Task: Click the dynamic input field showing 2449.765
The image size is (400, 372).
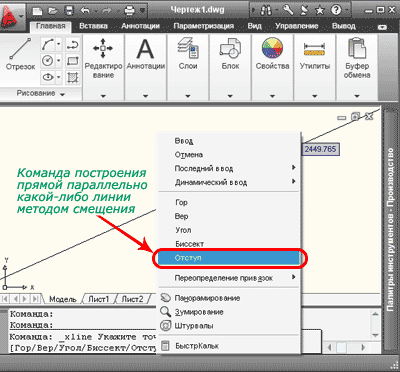Action: pos(320,149)
